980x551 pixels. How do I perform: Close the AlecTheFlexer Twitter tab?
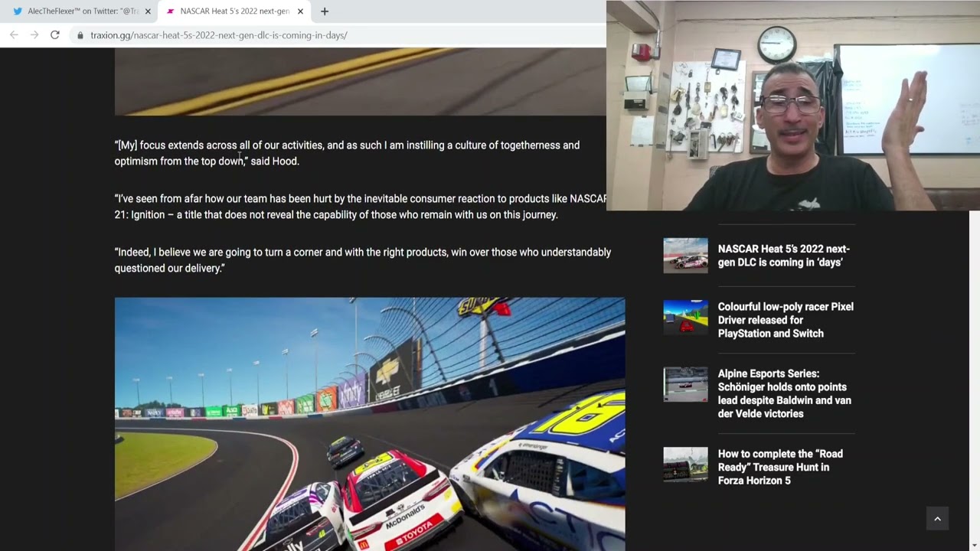tap(148, 11)
